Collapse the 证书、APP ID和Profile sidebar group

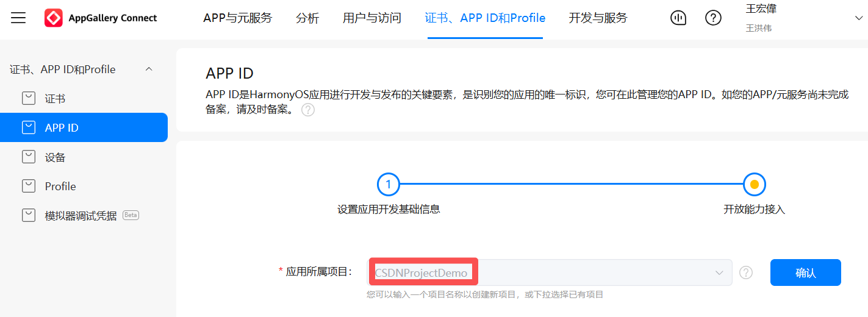[x=149, y=69]
